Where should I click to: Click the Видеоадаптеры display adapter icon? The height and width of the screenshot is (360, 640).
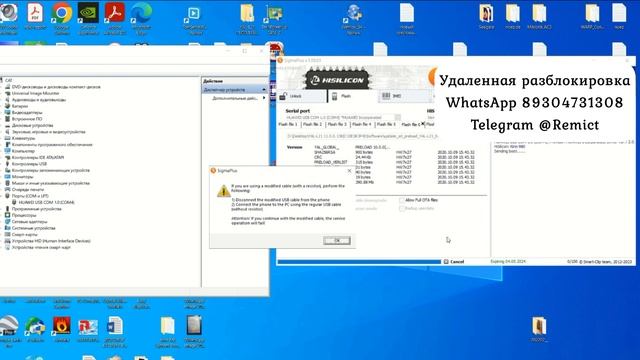click(7, 113)
